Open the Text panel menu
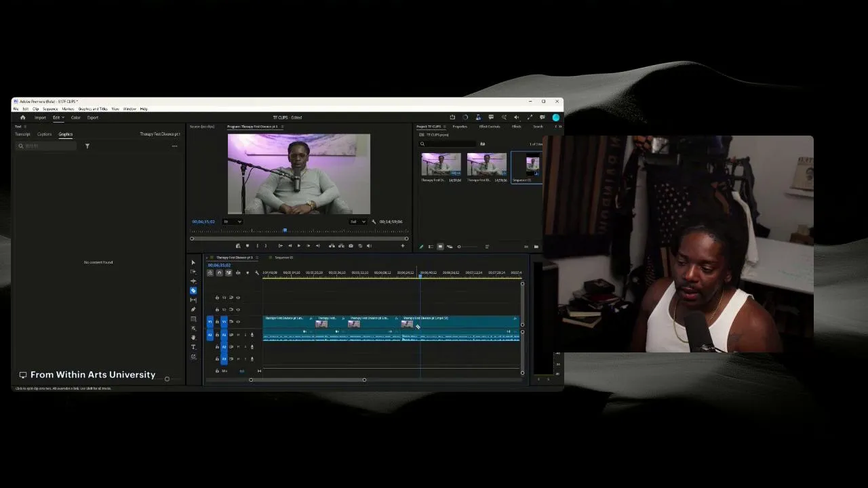This screenshot has height=488, width=868. coord(25,127)
